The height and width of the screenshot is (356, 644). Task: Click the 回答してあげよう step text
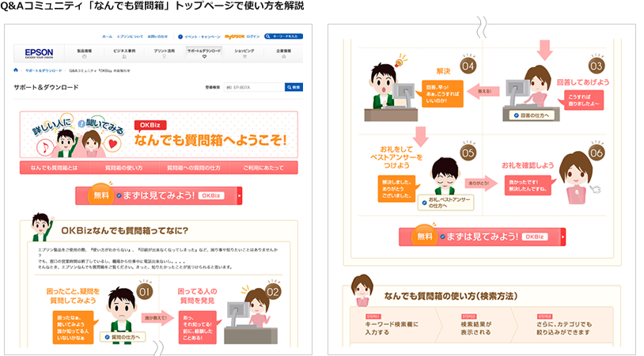(x=583, y=82)
